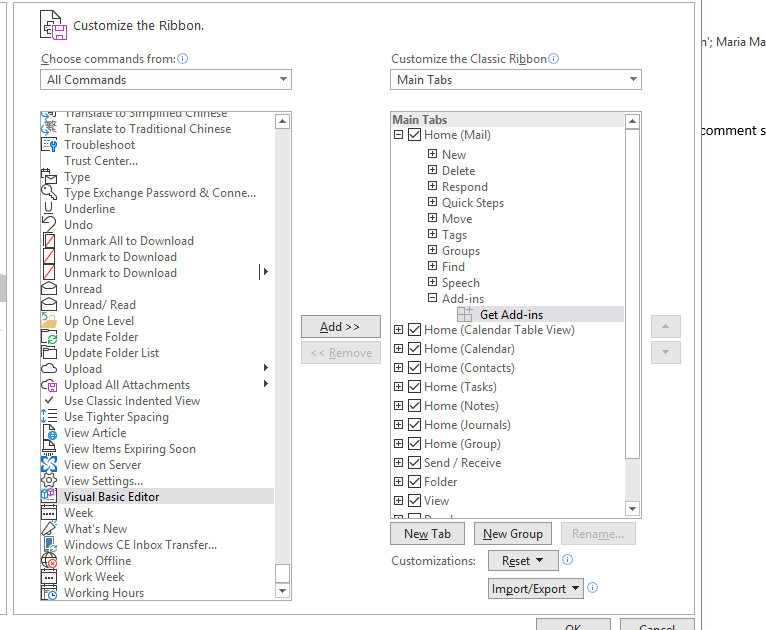
Task: Uncheck the Home (Mail) tab checkbox
Action: [x=414, y=135]
